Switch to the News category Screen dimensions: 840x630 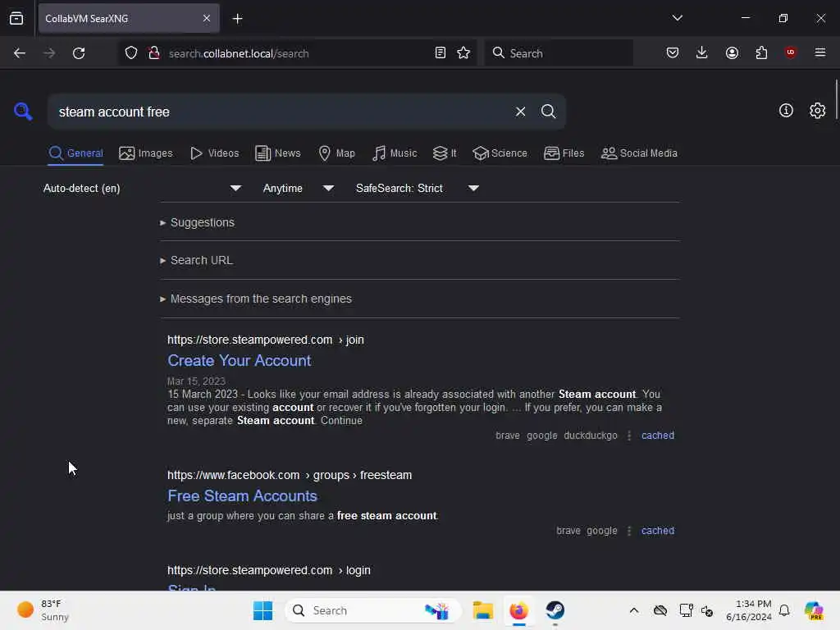pos(278,153)
